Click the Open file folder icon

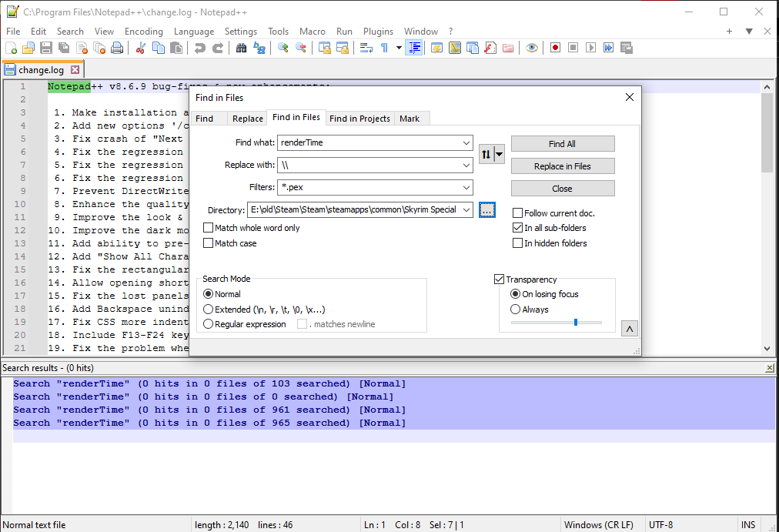tap(28, 48)
